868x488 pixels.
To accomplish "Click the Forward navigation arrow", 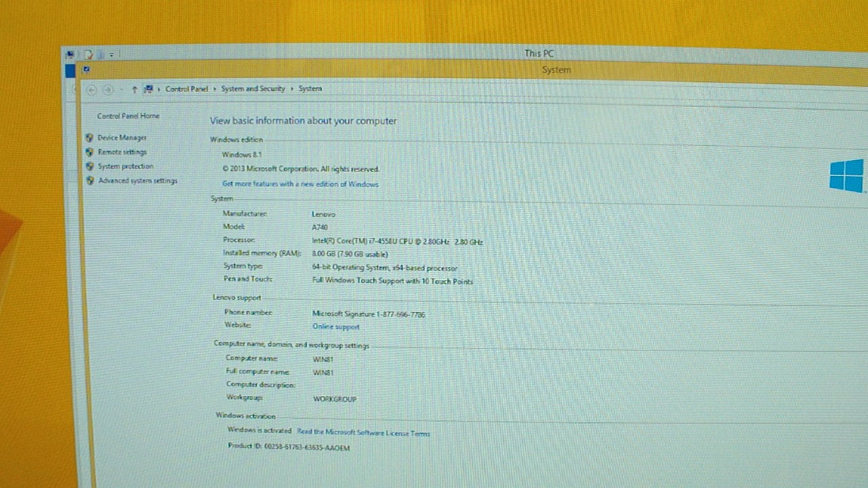I will click(107, 89).
